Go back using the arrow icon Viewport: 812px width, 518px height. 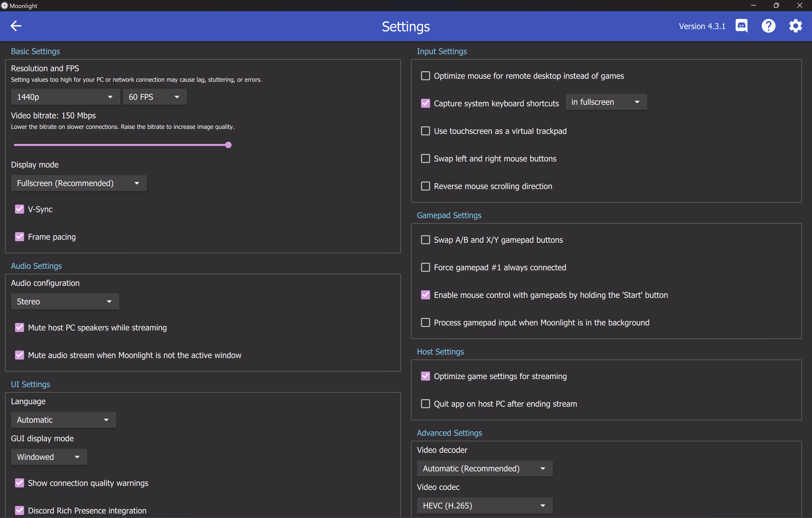pos(16,26)
